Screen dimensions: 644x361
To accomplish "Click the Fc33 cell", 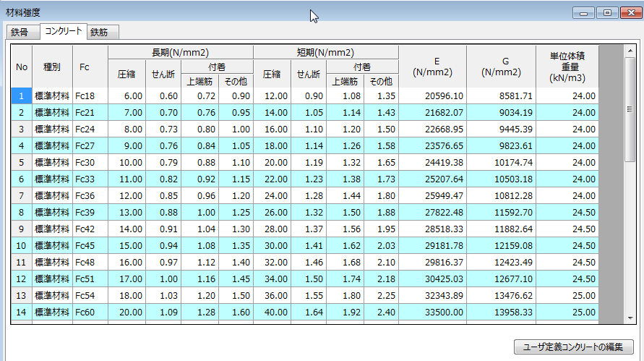I will [x=90, y=179].
